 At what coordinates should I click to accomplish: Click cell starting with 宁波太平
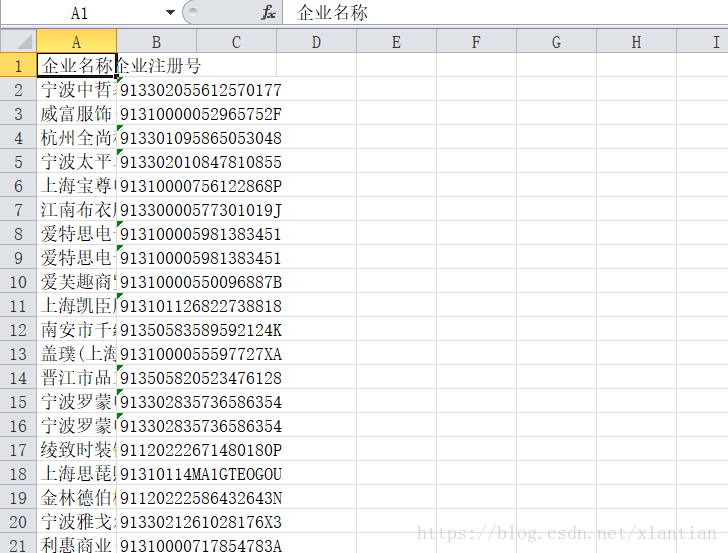coord(77,162)
